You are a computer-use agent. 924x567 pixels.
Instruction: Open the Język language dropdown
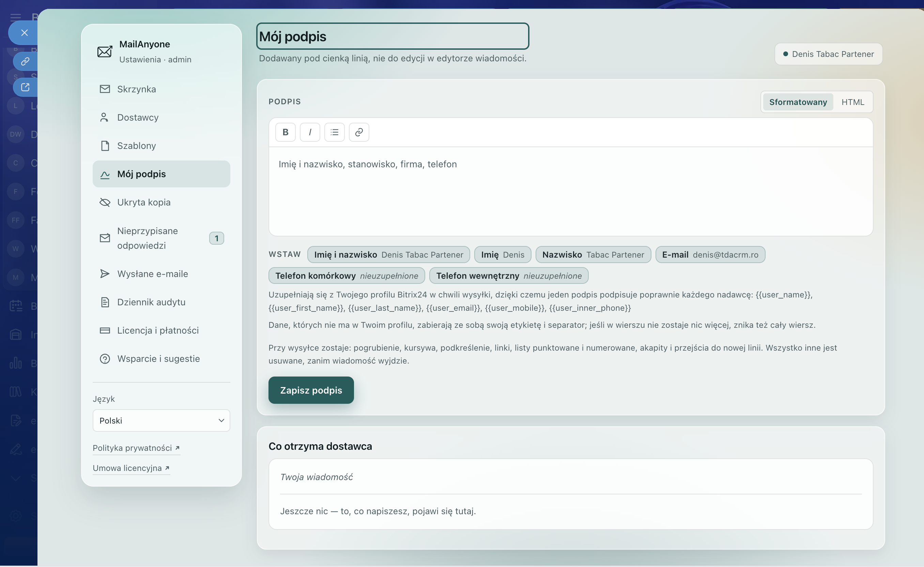tap(161, 420)
